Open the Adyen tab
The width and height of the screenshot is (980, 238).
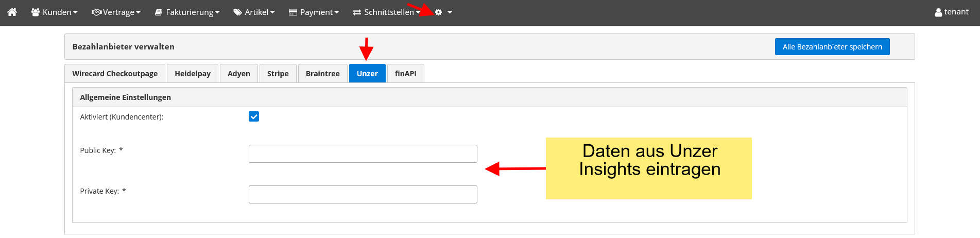(x=239, y=74)
